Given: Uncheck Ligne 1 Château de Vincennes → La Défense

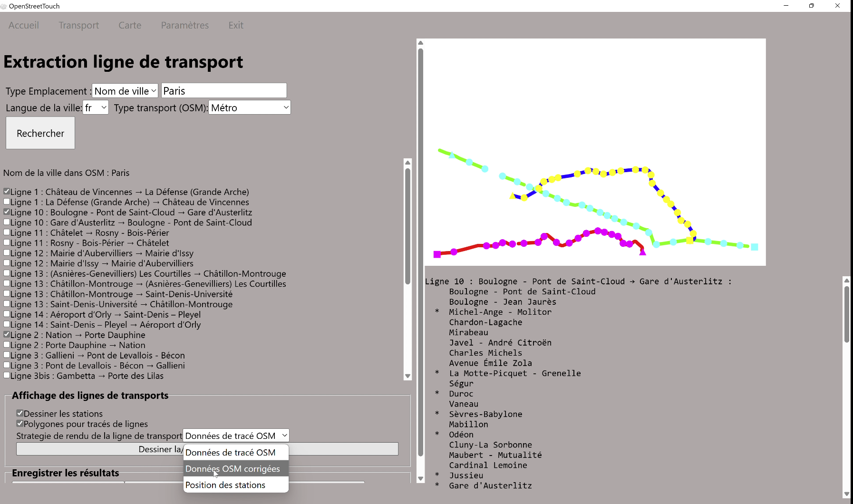Looking at the screenshot, I should (x=7, y=191).
